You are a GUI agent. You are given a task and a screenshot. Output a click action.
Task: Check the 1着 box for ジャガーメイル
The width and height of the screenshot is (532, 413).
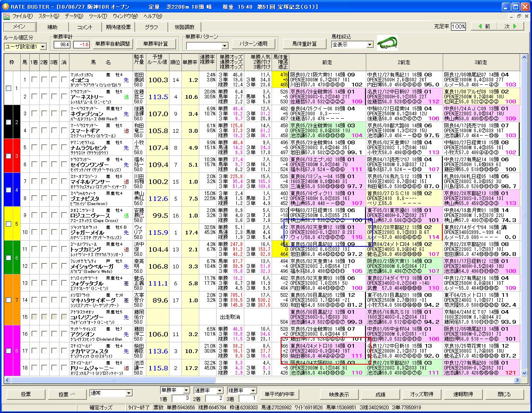[34, 232]
